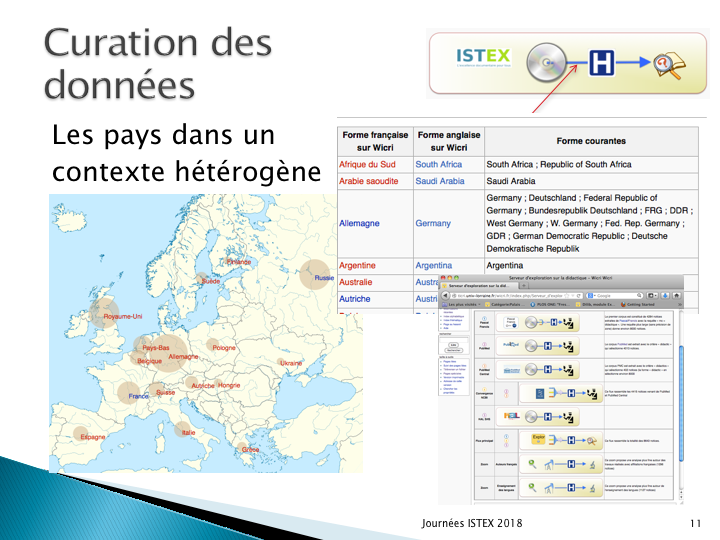Image resolution: width=720 pixels, height=540 pixels.
Task: Click the microscope icon in Enseignement des langues row
Action: tap(592, 488)
